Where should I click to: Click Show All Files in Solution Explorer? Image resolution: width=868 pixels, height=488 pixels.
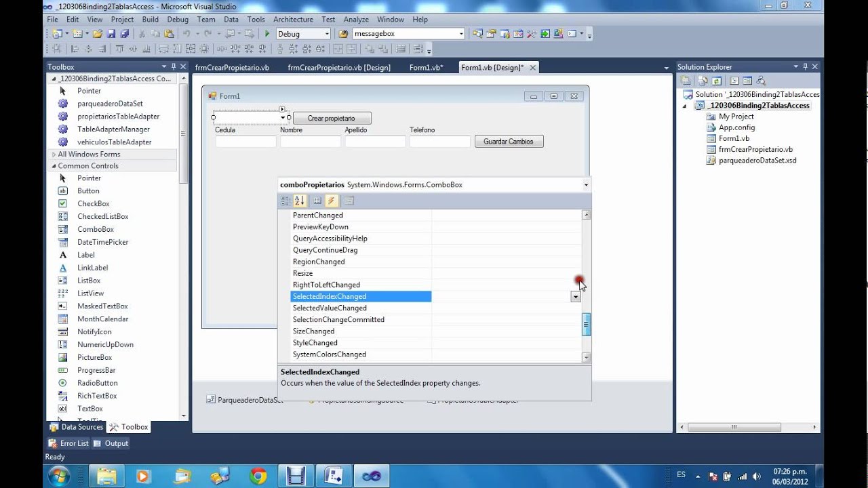point(703,81)
